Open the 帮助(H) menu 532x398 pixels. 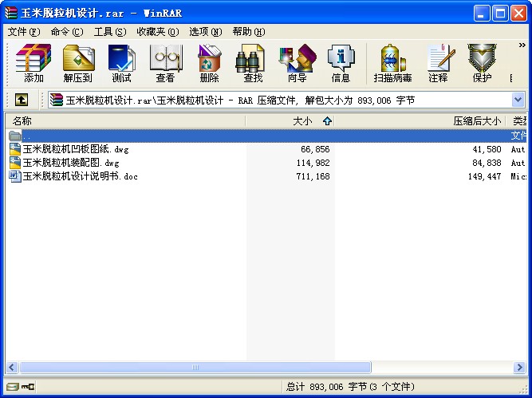click(249, 32)
